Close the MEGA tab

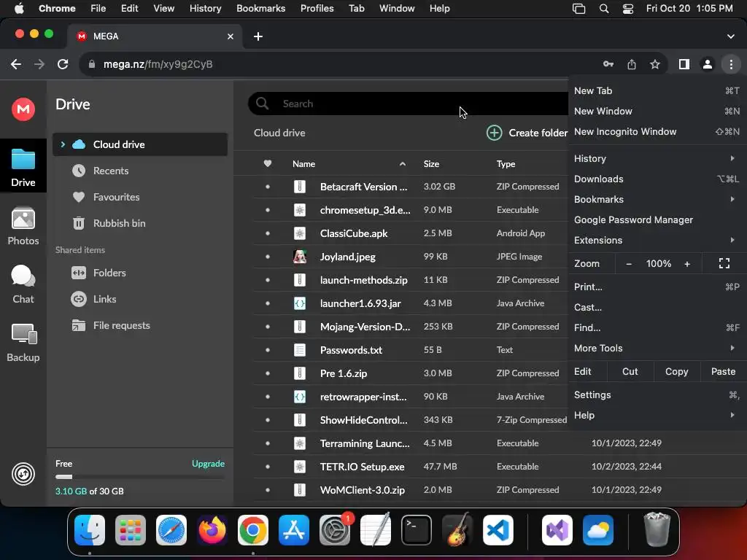click(x=231, y=36)
